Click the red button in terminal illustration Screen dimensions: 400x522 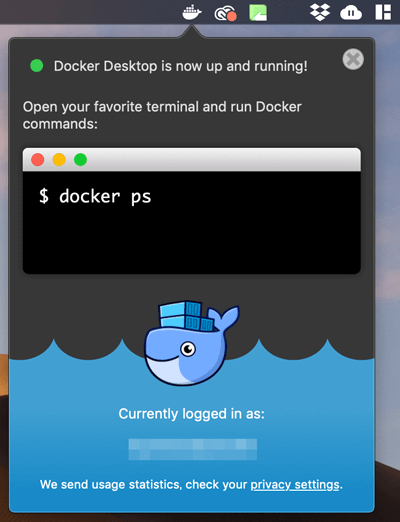[x=38, y=160]
